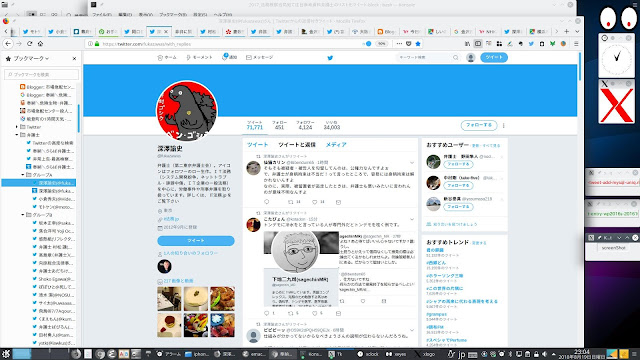Viewport: 640px width, 360px height.
Task: Like the first tweet
Action: (x=315, y=202)
